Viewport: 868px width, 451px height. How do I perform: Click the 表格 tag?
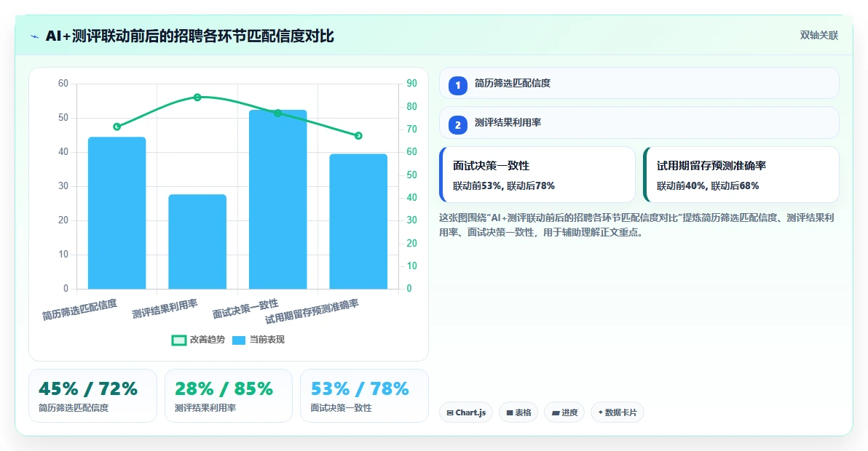pyautogui.click(x=518, y=412)
